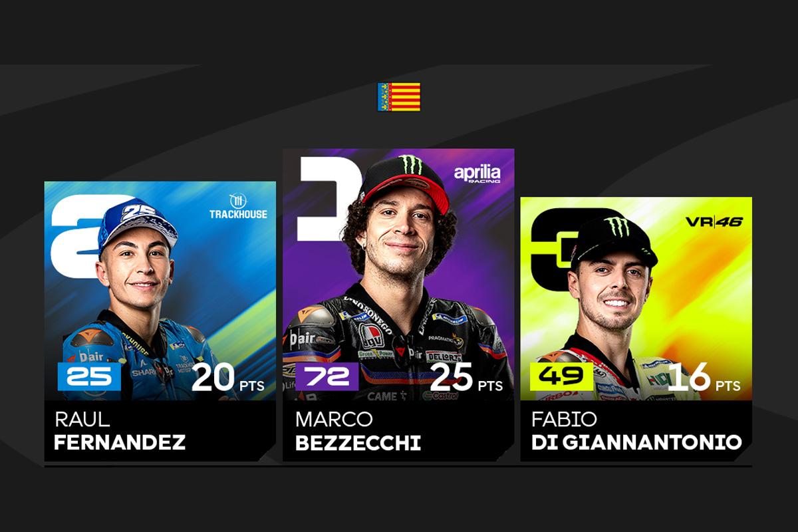
Task: Click the Marco Bezzecchi name label
Action: pos(358,432)
